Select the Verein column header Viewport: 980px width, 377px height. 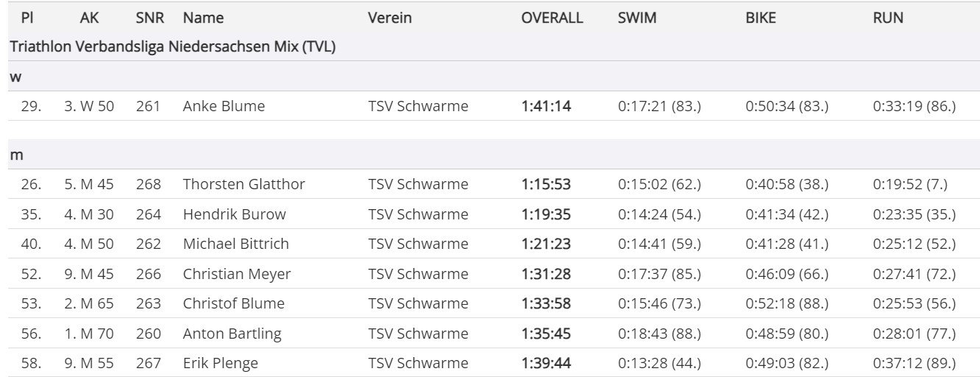click(390, 18)
